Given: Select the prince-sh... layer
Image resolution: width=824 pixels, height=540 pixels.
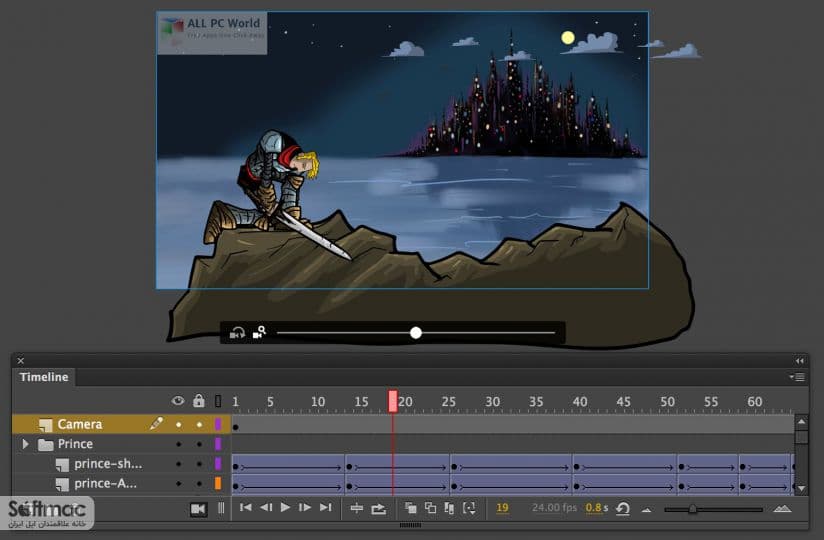Looking at the screenshot, I should coord(108,464).
